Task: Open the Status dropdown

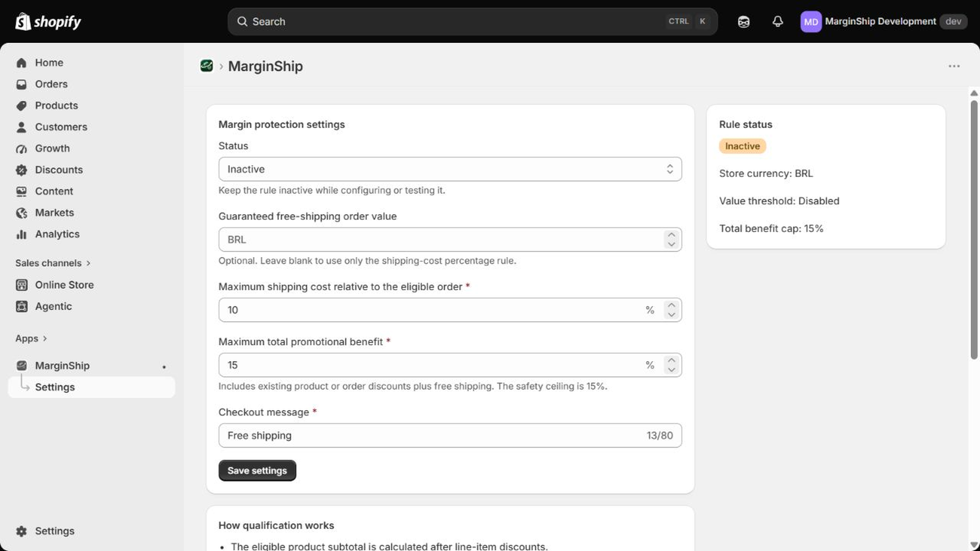Action: pos(450,169)
